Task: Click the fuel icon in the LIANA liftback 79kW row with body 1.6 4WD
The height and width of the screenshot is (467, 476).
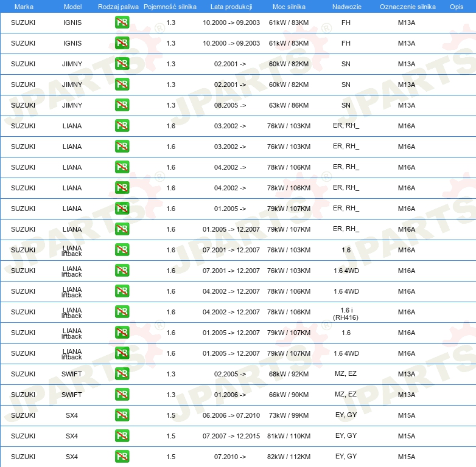Action: (122, 353)
